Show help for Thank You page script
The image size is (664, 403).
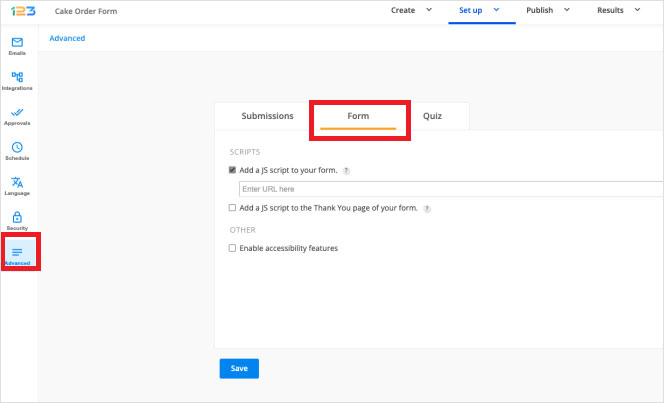[427, 209]
